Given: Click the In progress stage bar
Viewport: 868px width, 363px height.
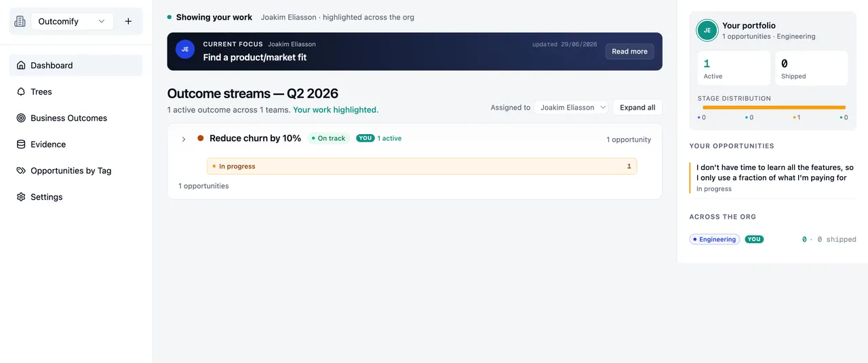Looking at the screenshot, I should [422, 166].
